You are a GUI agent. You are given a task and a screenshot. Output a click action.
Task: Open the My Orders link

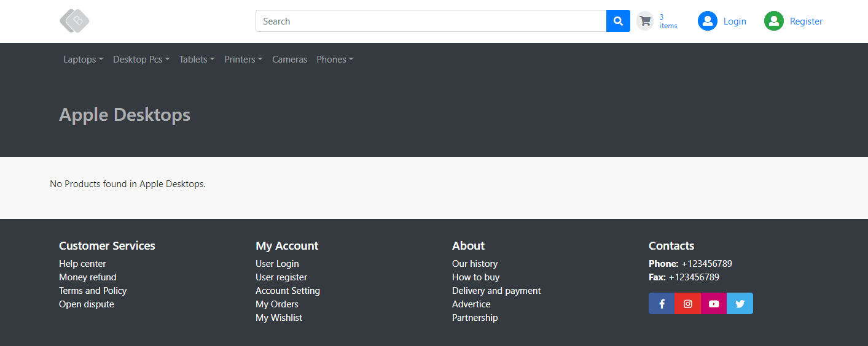click(x=277, y=304)
